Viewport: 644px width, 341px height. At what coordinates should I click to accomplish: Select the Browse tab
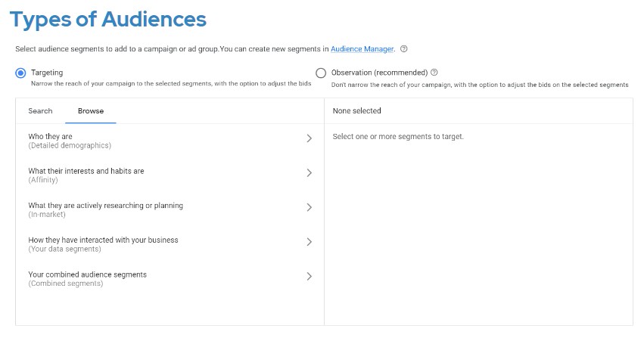point(91,111)
